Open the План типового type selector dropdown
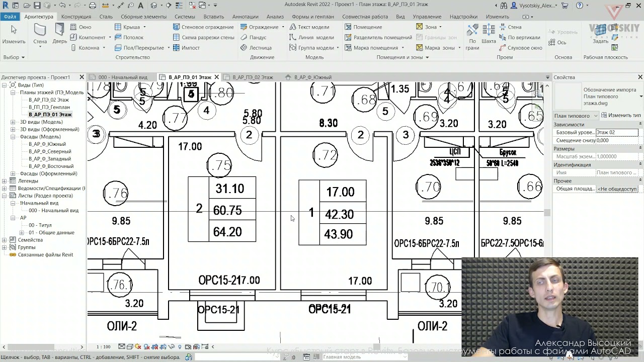The height and width of the screenshot is (362, 644). coord(576,116)
